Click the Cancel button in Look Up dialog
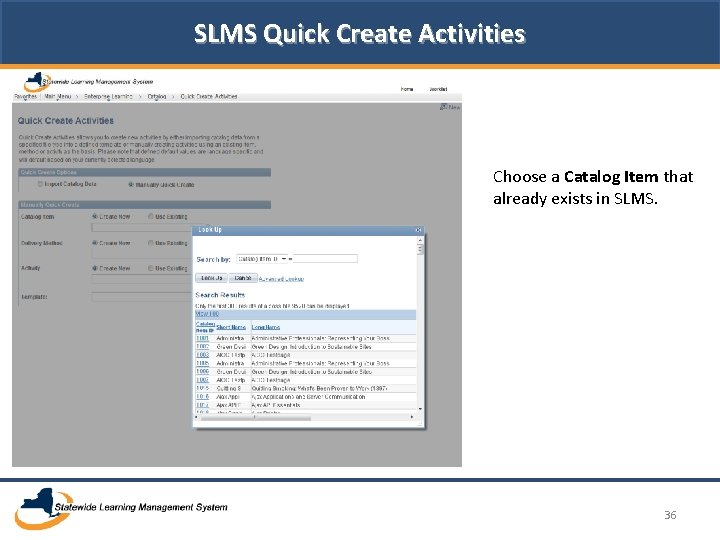Image resolution: width=720 pixels, height=540 pixels. click(x=242, y=278)
